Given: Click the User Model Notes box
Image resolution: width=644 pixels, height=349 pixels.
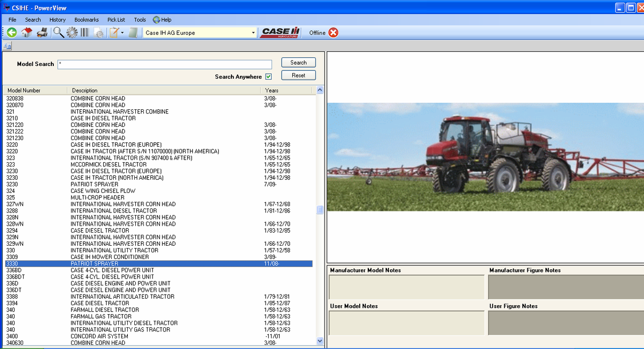Looking at the screenshot, I should coord(407,323).
